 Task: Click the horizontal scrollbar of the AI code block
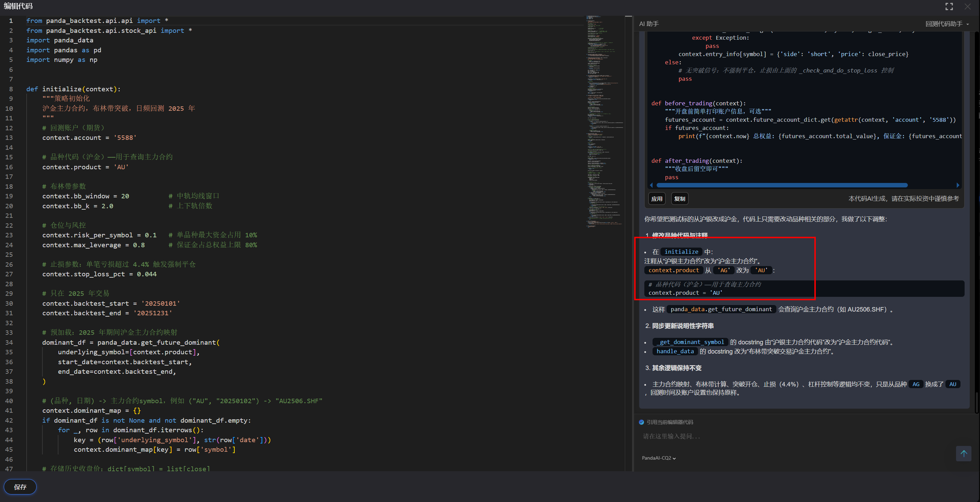782,185
